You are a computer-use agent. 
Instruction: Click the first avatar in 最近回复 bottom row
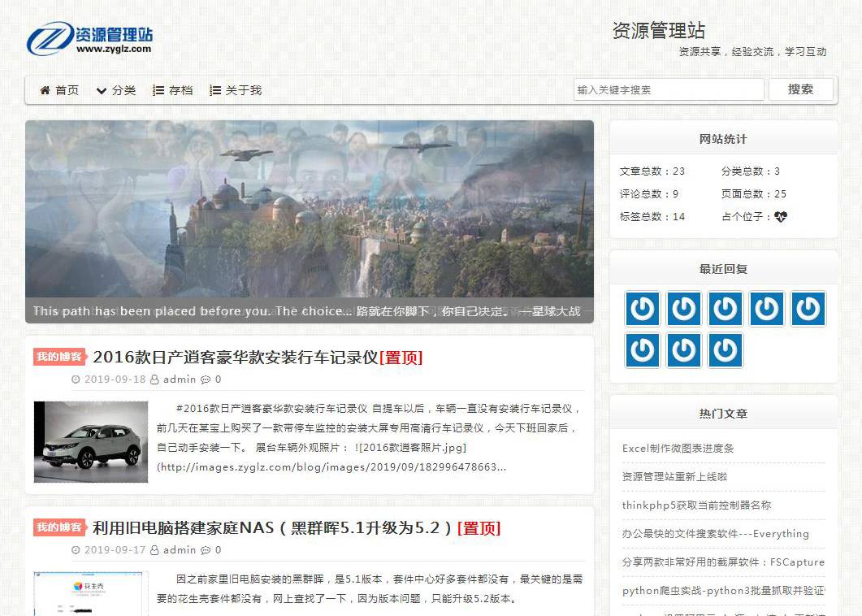pos(643,350)
